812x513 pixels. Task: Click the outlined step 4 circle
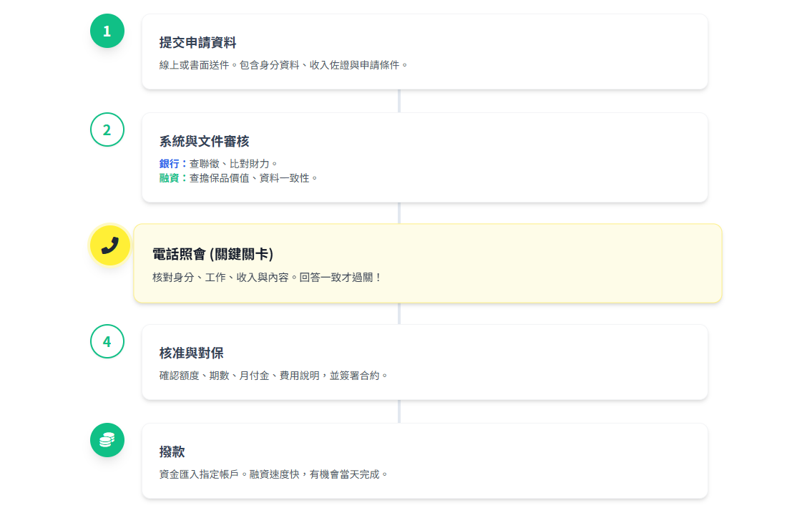click(107, 341)
